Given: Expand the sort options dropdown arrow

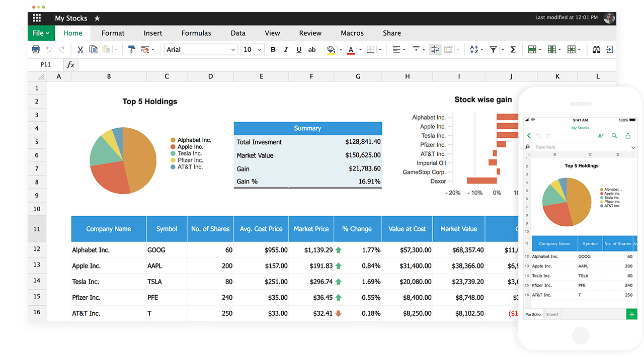Looking at the screenshot, I should 482,50.
